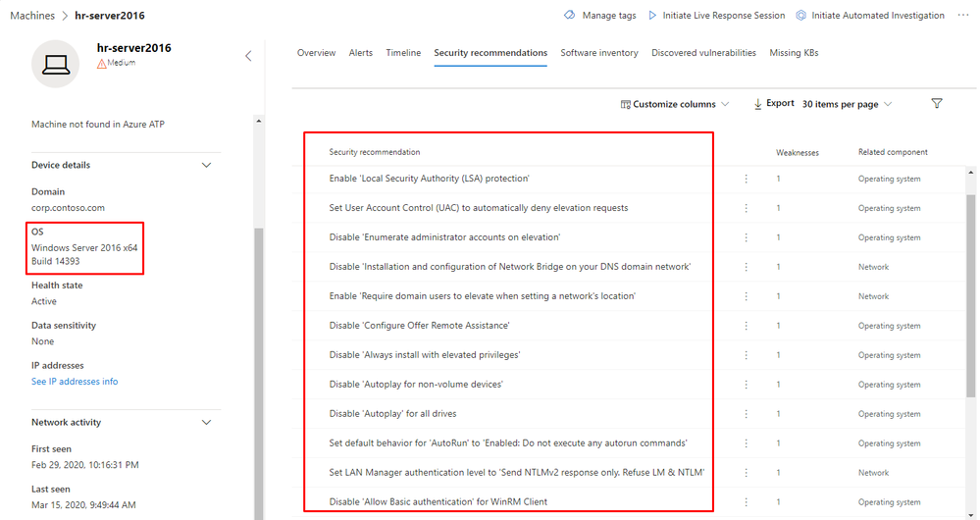
Task: Open row menu for Network Bridge recommendation
Action: click(746, 267)
